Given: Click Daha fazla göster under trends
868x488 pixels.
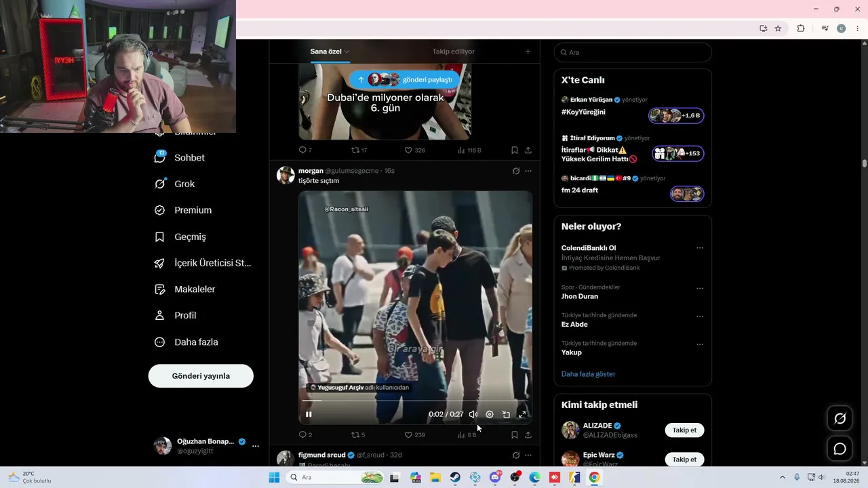Looking at the screenshot, I should pyautogui.click(x=589, y=374).
